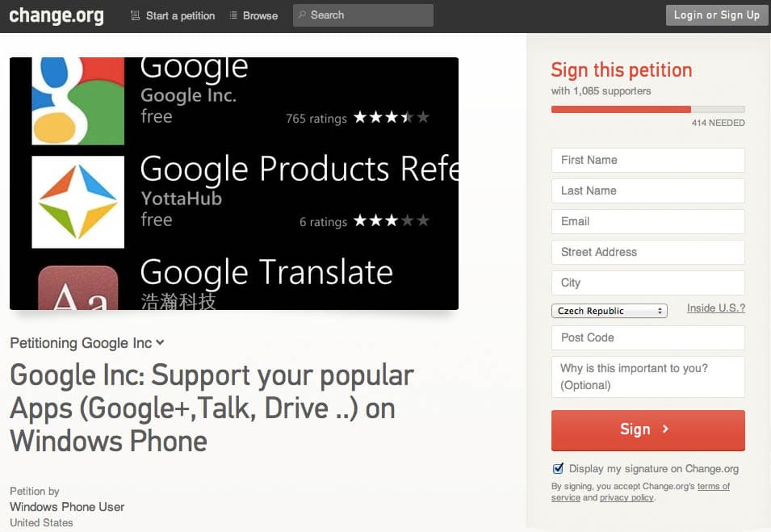Screen dimensions: 771x532
Task: Click the Browse list icon
Action: 233,15
